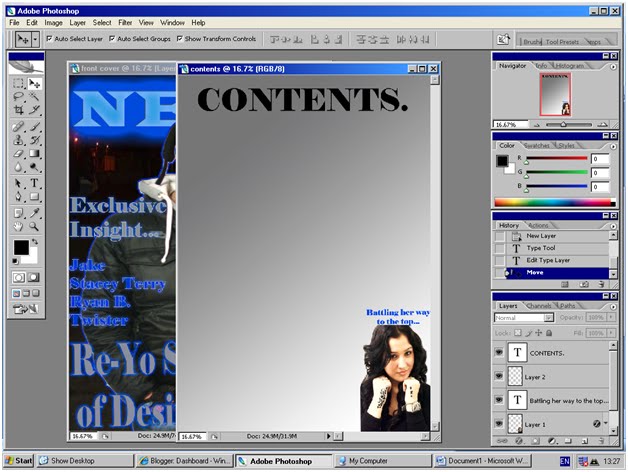628x472 pixels.
Task: Click Jump to ImageReady icon
Action: coord(26,309)
